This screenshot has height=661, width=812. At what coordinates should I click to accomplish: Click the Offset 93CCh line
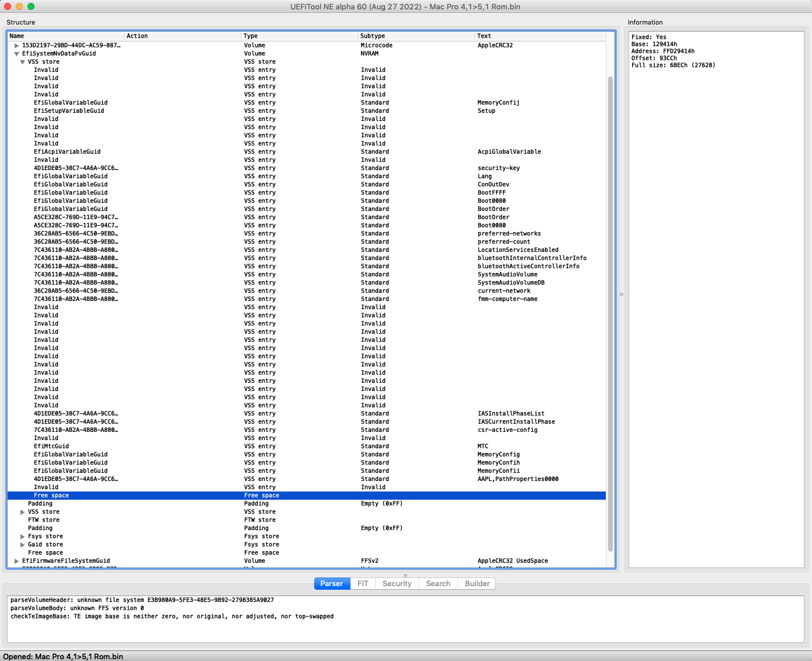pyautogui.click(x=654, y=58)
